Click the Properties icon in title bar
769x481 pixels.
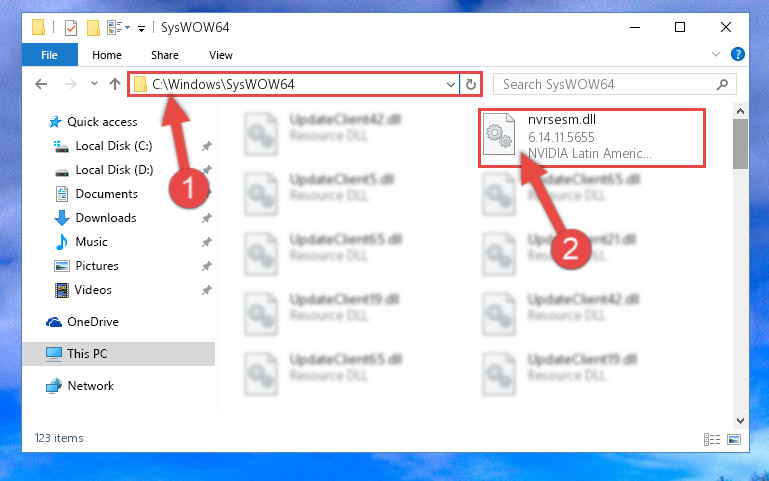coord(71,27)
